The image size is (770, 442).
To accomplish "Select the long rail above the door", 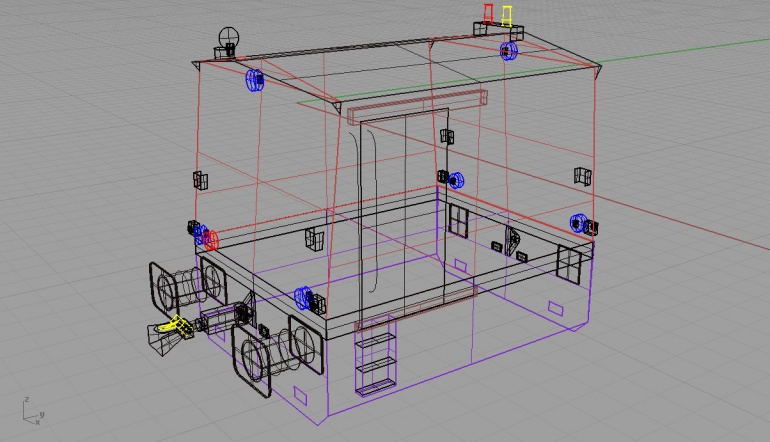I will pyautogui.click(x=417, y=107).
